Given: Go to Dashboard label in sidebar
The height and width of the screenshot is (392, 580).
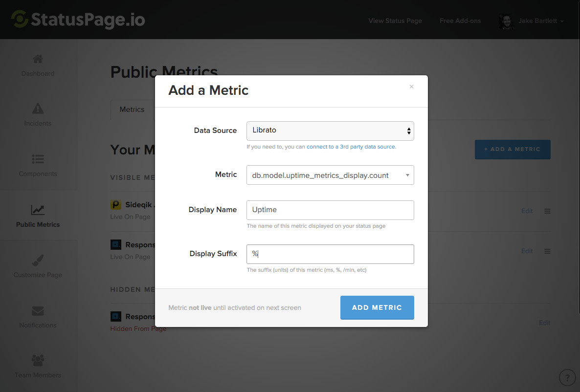Looking at the screenshot, I should pos(38,74).
